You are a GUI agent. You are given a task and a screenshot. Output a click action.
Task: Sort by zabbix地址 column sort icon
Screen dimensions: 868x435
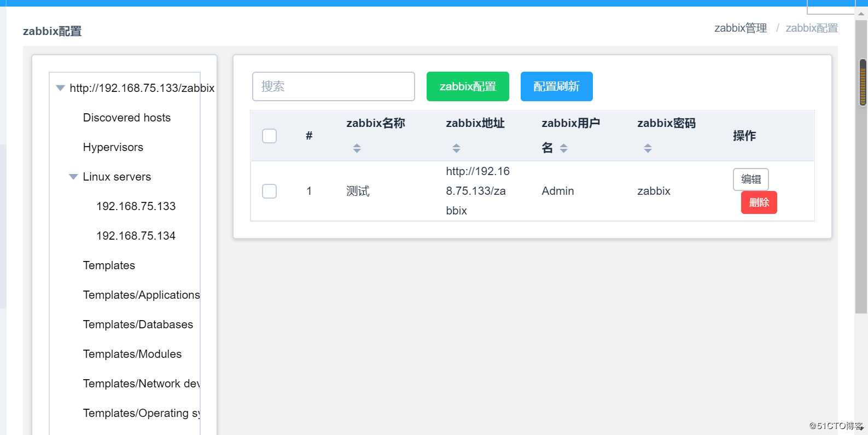pos(456,148)
